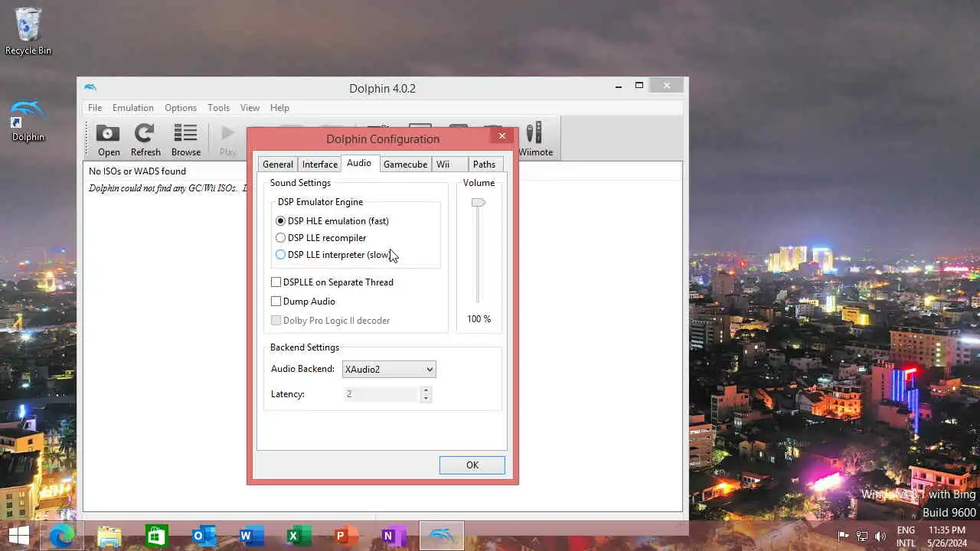
Task: Select DSP LLE interpreter (slow)
Action: pyautogui.click(x=333, y=255)
